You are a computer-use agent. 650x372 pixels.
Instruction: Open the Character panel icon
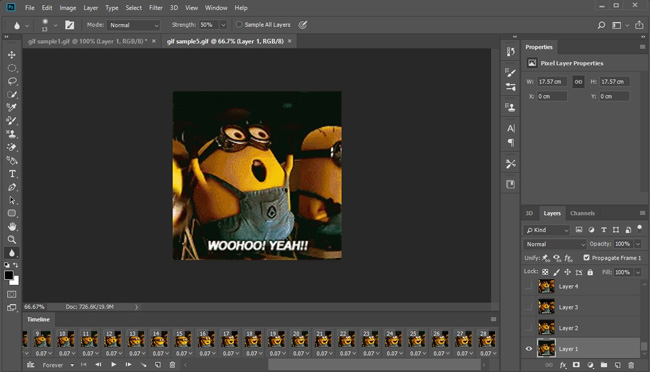coord(511,129)
